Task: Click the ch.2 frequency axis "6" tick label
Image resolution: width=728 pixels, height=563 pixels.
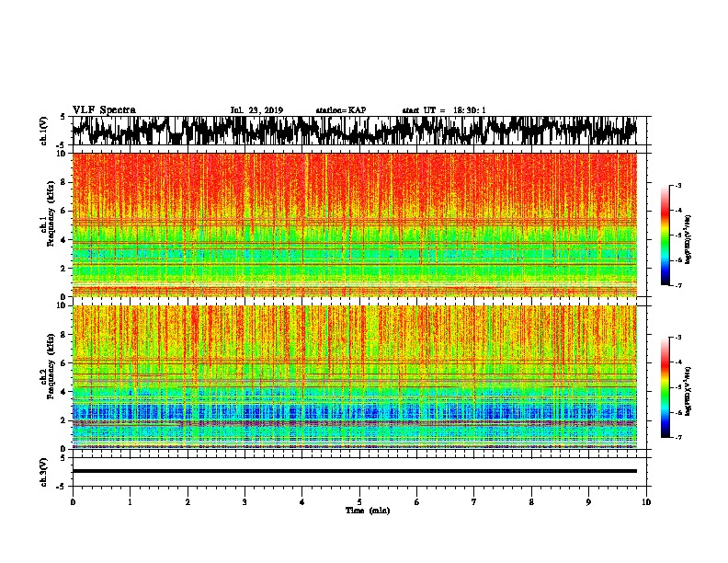Action: (x=63, y=363)
